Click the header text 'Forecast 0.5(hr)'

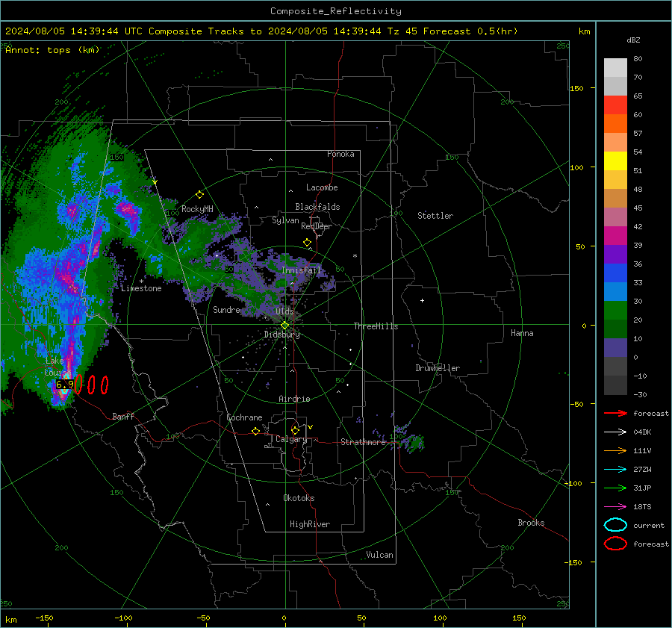point(470,31)
